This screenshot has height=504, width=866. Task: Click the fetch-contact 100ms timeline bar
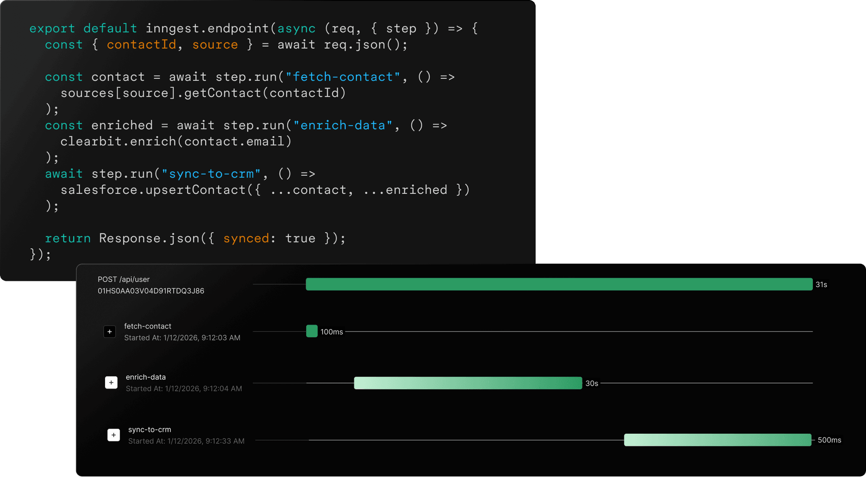(312, 331)
